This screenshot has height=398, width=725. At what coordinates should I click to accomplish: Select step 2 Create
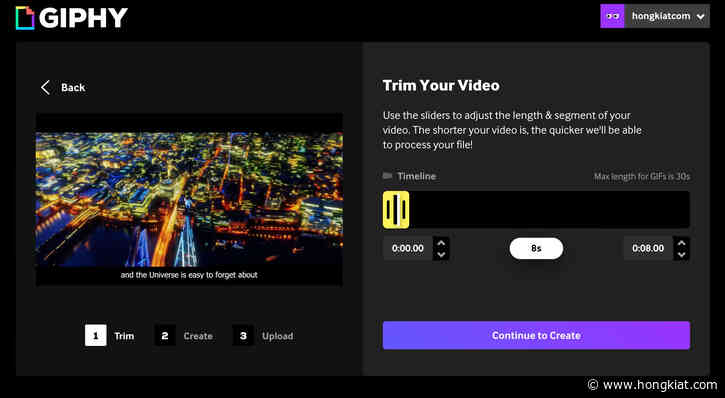click(184, 336)
